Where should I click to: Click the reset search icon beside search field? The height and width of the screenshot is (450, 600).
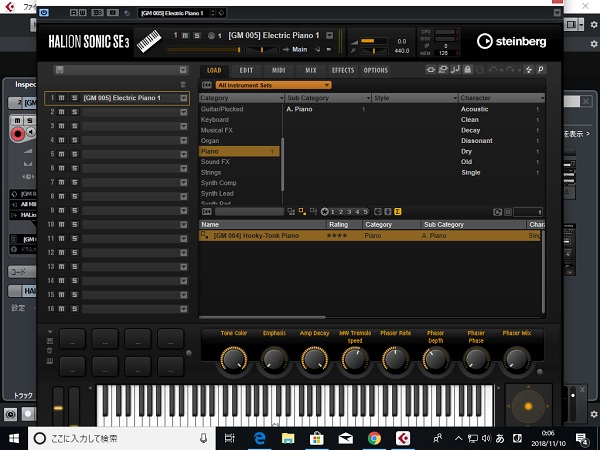(x=207, y=212)
